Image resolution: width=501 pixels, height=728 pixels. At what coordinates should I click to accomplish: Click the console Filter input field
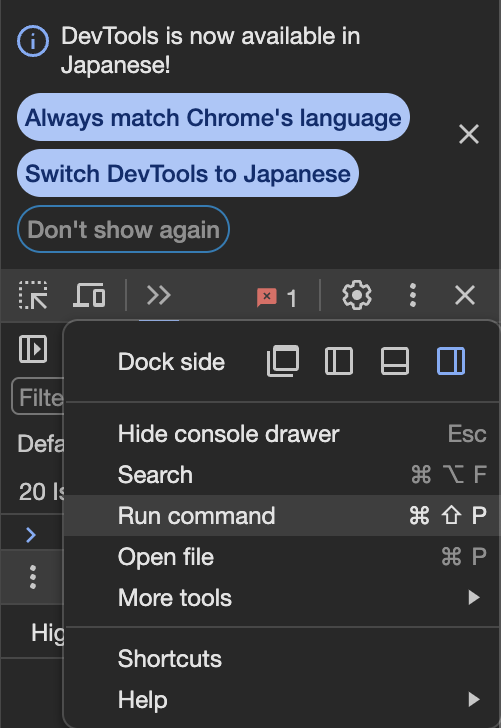pyautogui.click(x=38, y=396)
